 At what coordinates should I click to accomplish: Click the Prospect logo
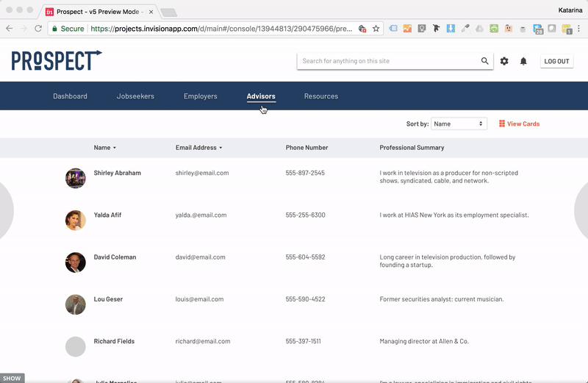(x=57, y=60)
